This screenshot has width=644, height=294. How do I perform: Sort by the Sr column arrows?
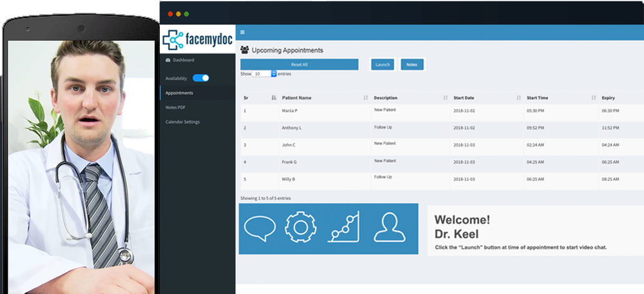coord(274,98)
